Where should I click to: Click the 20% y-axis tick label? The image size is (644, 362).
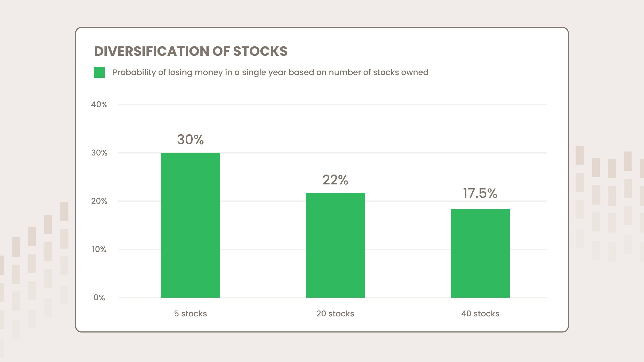click(99, 201)
